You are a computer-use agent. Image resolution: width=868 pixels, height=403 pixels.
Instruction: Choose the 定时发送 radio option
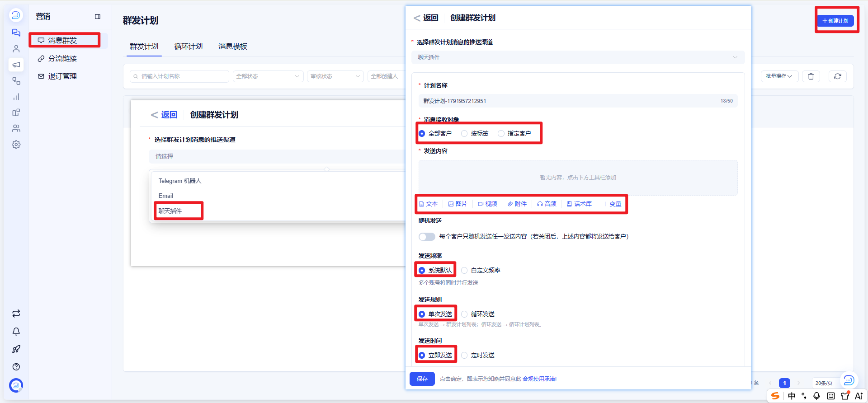[464, 356]
